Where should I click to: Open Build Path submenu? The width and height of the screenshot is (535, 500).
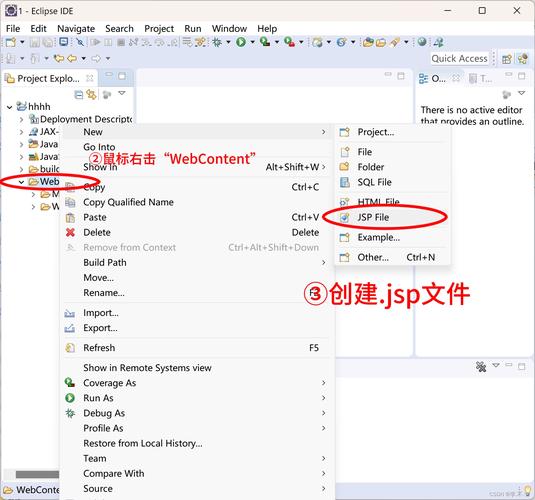[x=197, y=262]
